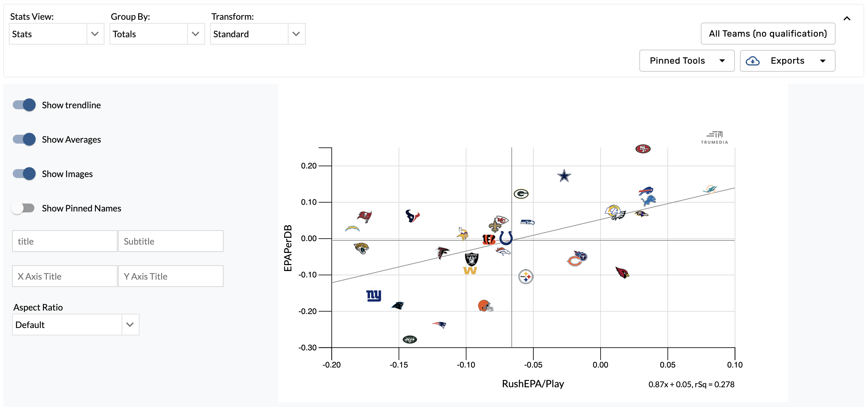Viewport: 868px width, 407px height.
Task: Click the X Axis Title field
Action: (64, 276)
